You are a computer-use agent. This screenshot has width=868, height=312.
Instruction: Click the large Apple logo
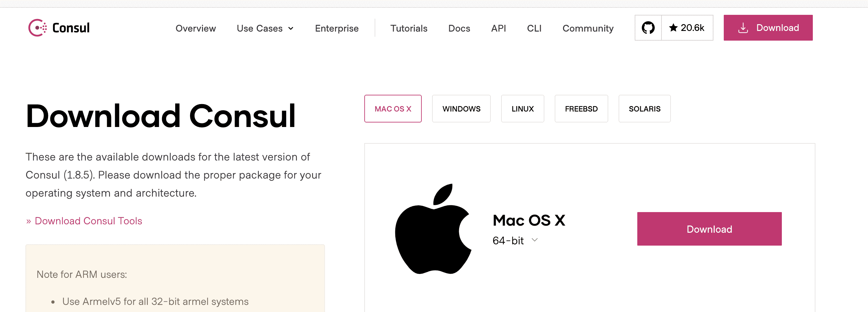(433, 229)
